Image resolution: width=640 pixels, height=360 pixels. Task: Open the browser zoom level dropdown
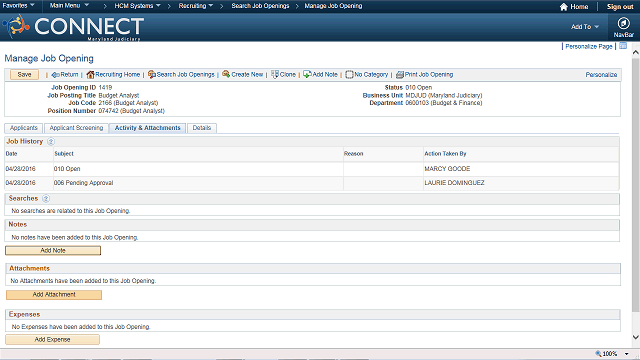[627, 354]
